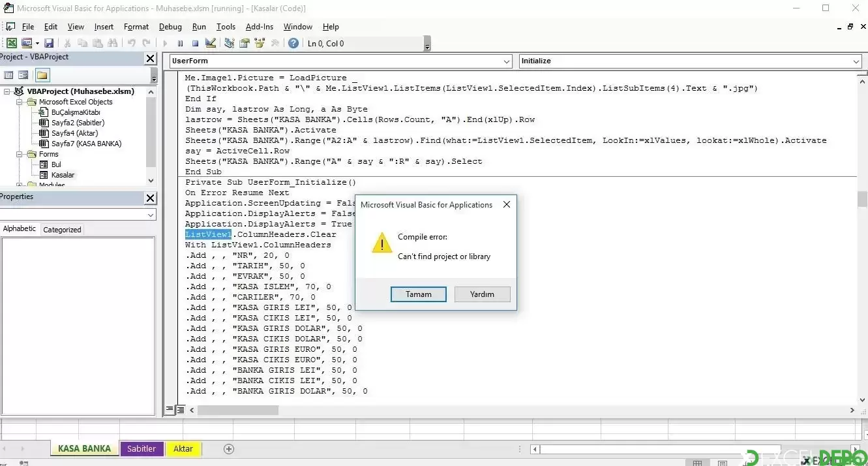Image resolution: width=868 pixels, height=466 pixels.
Task: Click View Object icon in Project panel
Action: (23, 75)
